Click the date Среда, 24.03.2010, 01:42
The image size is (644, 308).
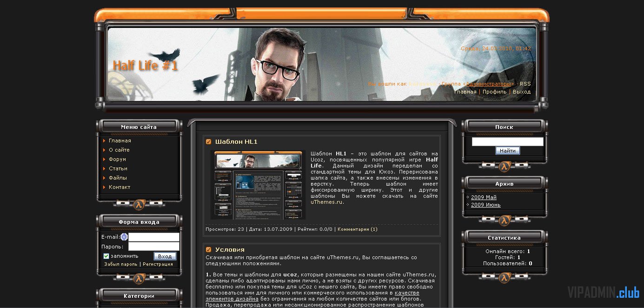[496, 48]
